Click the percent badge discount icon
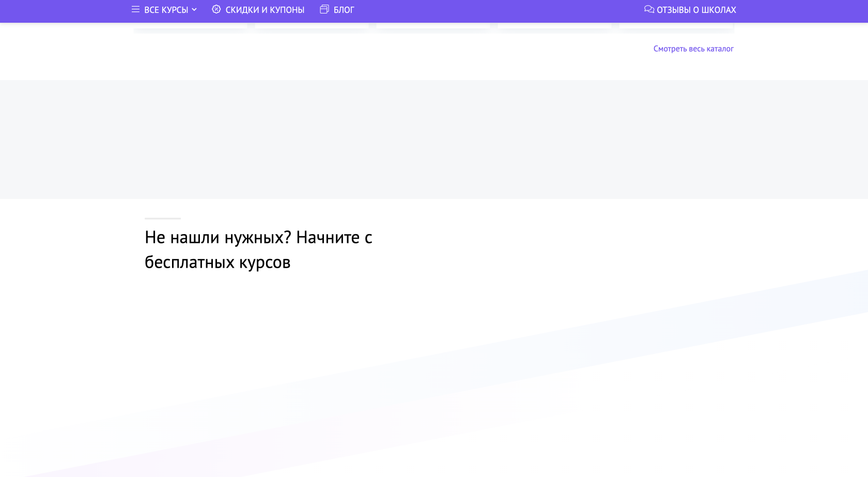The width and height of the screenshot is (868, 477). (x=216, y=9)
